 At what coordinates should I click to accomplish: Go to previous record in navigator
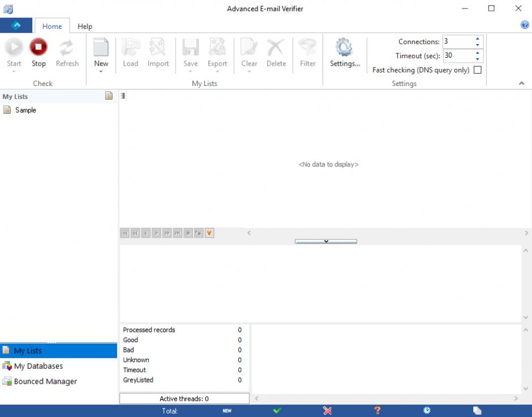point(146,233)
